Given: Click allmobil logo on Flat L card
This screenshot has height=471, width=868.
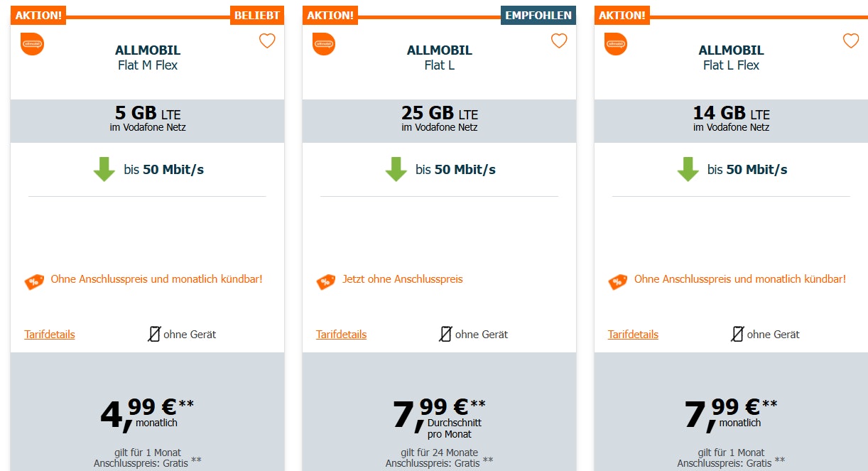Looking at the screenshot, I should click(x=324, y=43).
